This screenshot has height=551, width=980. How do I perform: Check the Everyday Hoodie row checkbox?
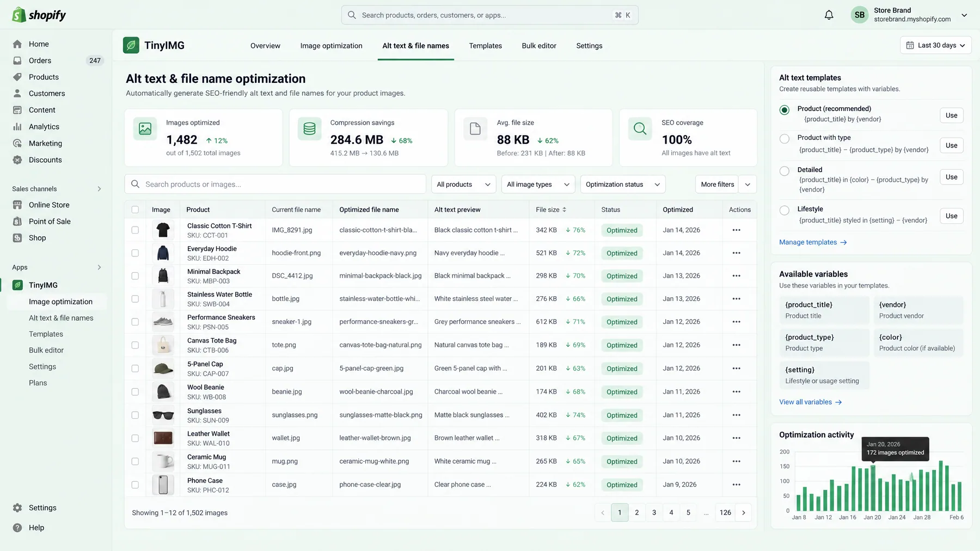pyautogui.click(x=135, y=253)
